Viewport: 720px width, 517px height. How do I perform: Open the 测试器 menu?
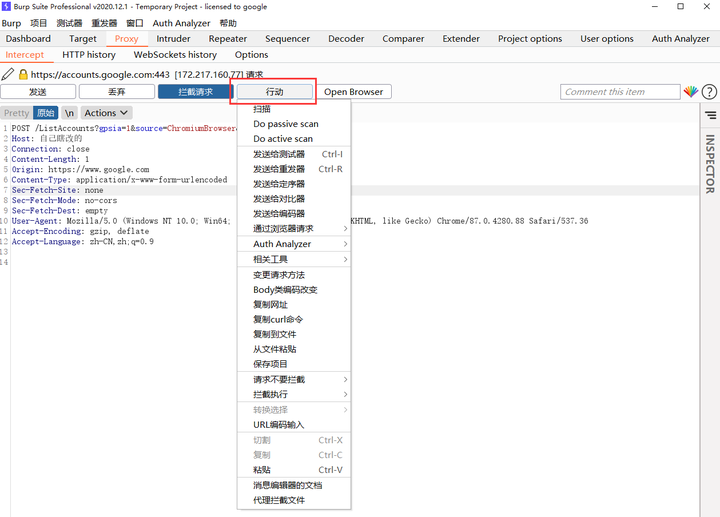click(69, 23)
